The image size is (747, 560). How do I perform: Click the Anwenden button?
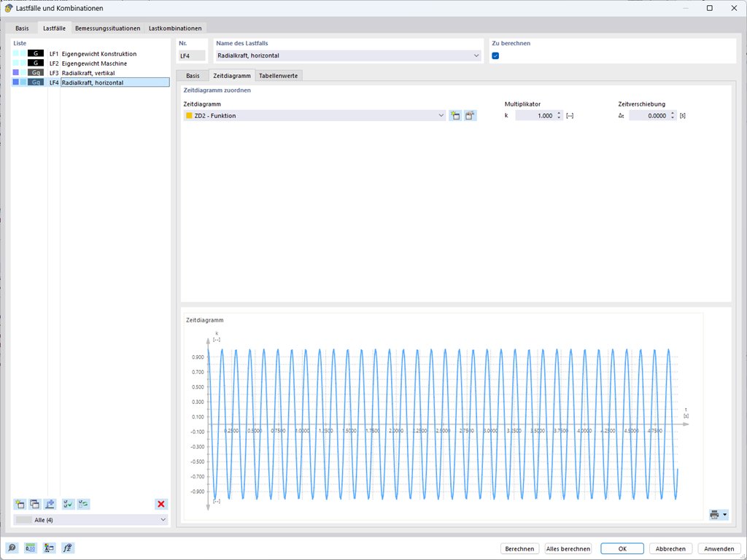coord(719,548)
